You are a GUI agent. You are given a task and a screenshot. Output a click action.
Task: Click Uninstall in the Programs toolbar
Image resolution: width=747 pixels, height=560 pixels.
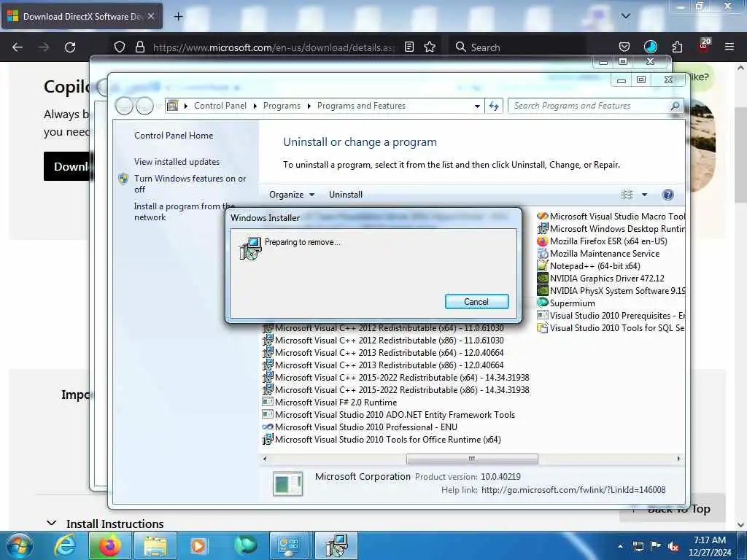pyautogui.click(x=345, y=194)
